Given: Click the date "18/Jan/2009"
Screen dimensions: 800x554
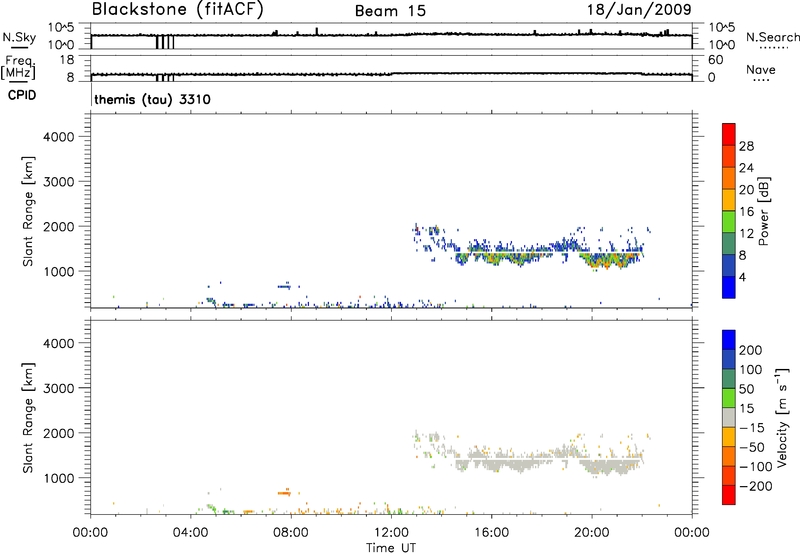Looking at the screenshot, I should coord(639,10).
